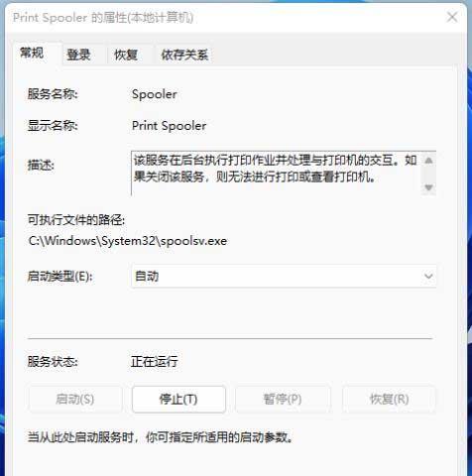Image resolution: width=472 pixels, height=476 pixels.
Task: Click the executable path C:\Windows\System32\spoolsv.exe
Action: (128, 241)
